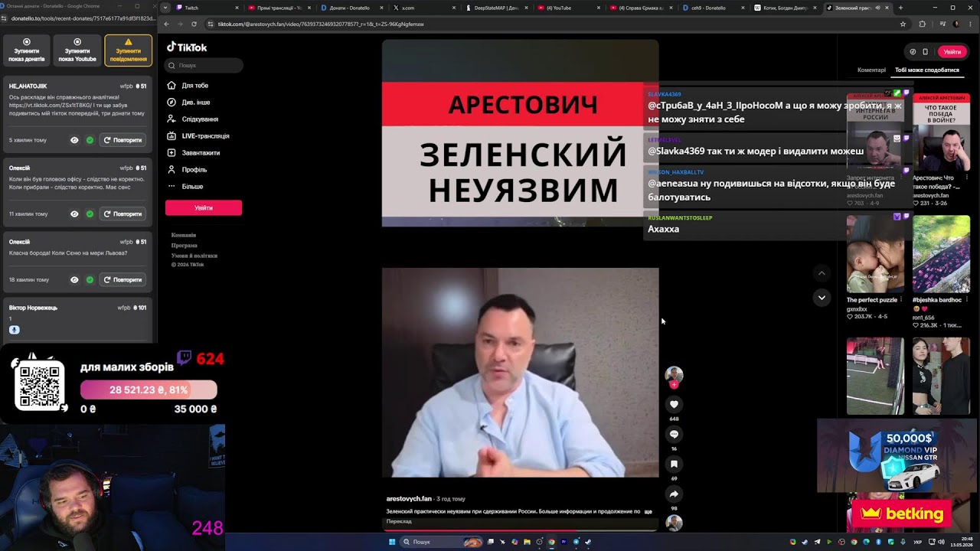980x551 pixels.
Task: Click the icon under Віктор Норвежець donation
Action: click(14, 330)
